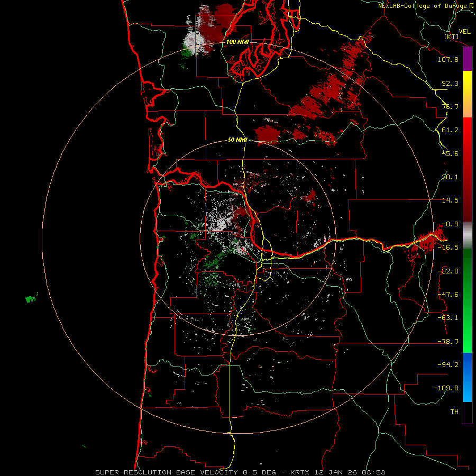
Task: Click the 100 NMI range ring label
Action: pos(237,42)
